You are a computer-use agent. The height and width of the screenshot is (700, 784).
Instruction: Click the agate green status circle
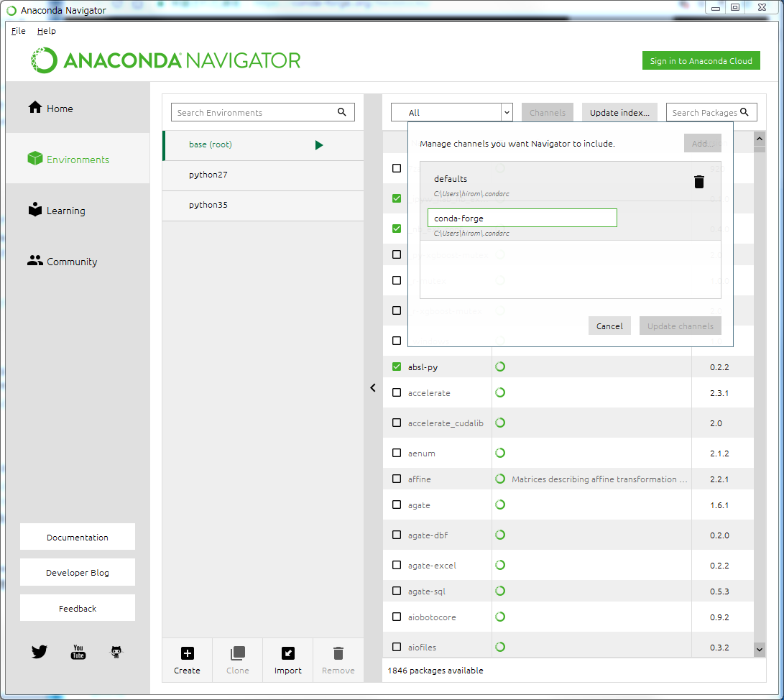tap(500, 505)
